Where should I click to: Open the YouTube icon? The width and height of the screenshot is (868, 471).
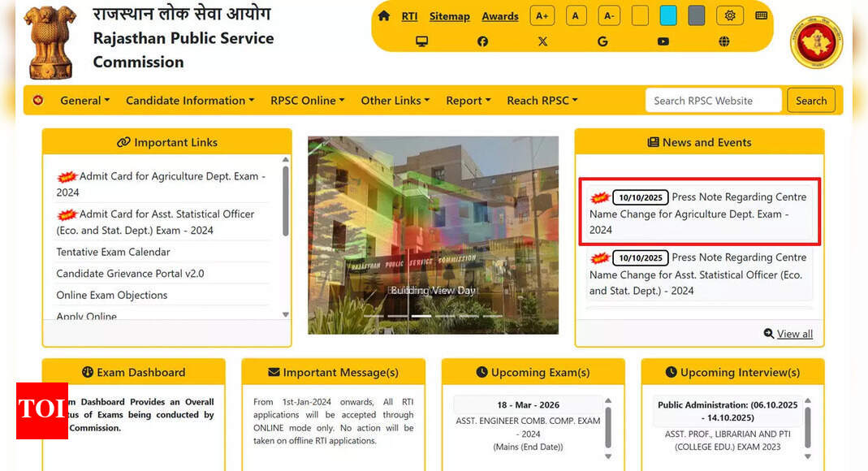663,41
